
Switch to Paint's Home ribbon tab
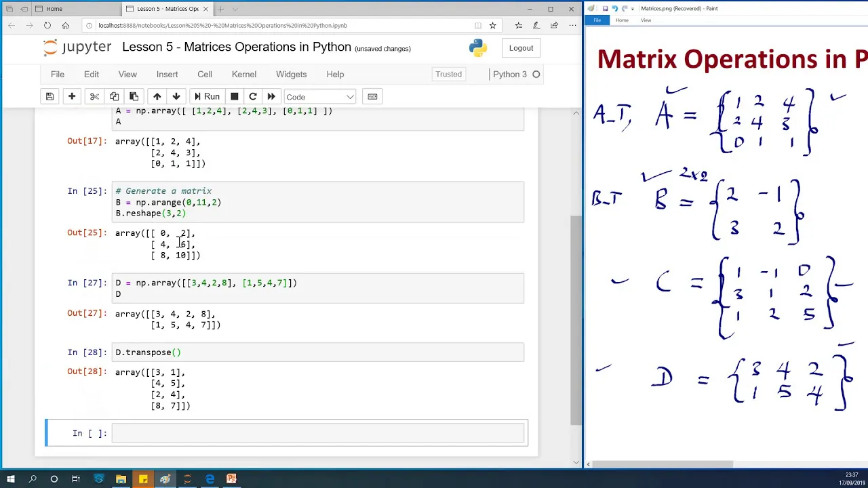622,20
